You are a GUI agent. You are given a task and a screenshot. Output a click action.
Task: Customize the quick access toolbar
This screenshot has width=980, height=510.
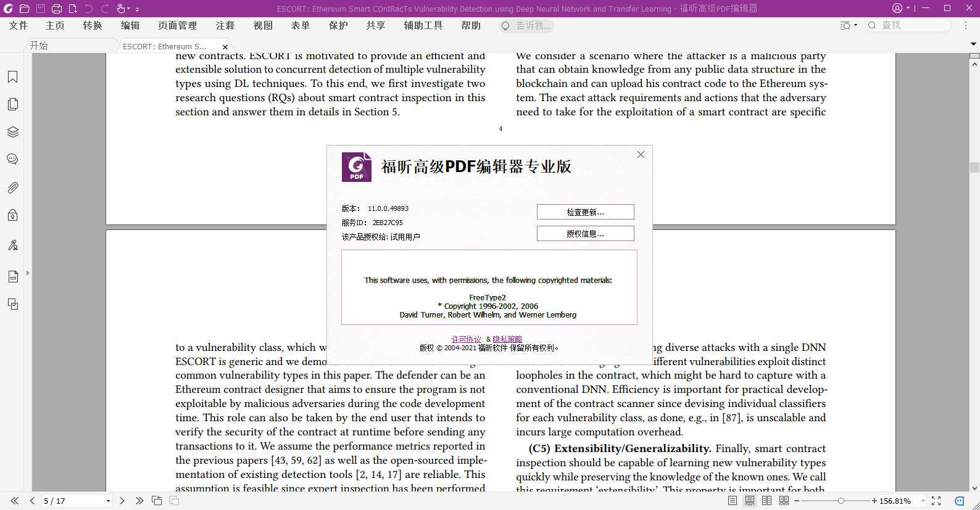[137, 9]
